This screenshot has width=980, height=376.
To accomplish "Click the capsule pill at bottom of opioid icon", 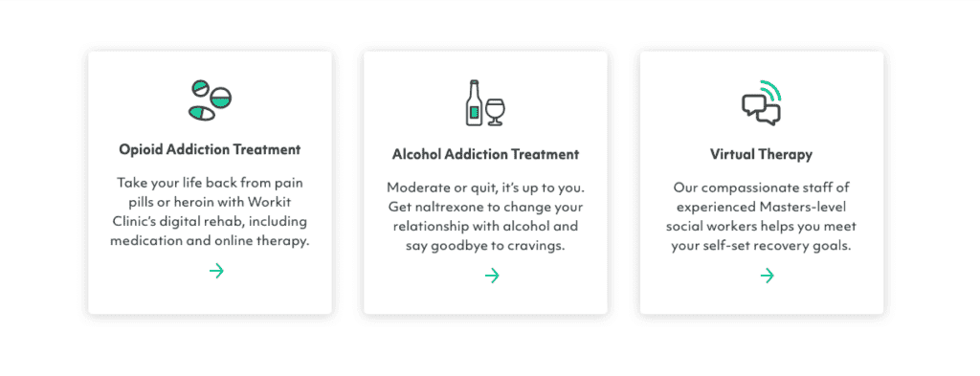I will pos(201,114).
